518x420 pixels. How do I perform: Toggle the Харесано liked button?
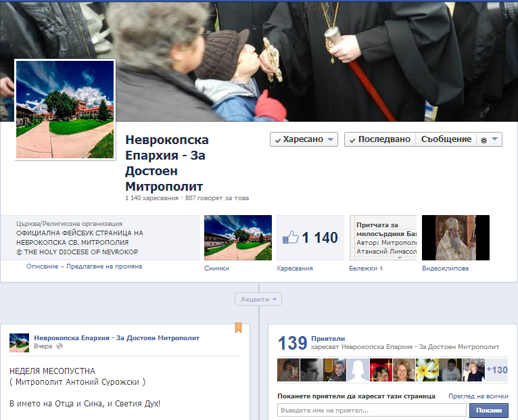pyautogui.click(x=304, y=139)
